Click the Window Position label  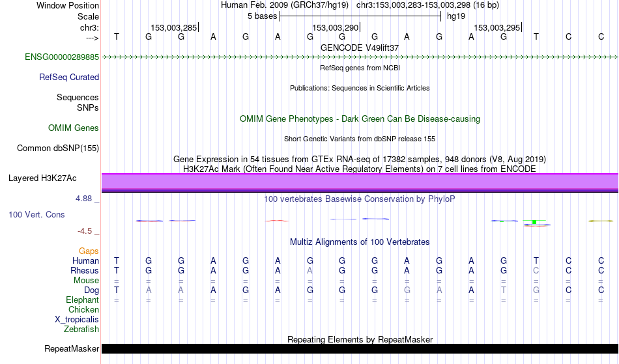coord(68,5)
